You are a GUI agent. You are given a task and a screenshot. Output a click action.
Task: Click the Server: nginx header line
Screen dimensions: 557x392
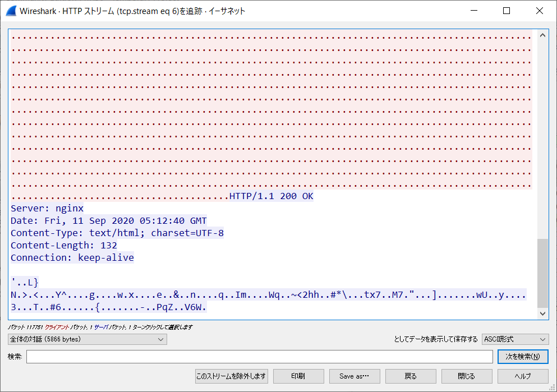pos(47,209)
